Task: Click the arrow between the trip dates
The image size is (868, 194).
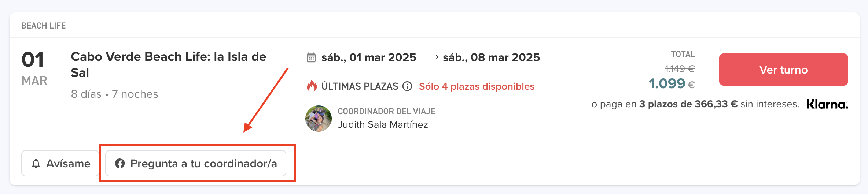Action: pos(430,57)
